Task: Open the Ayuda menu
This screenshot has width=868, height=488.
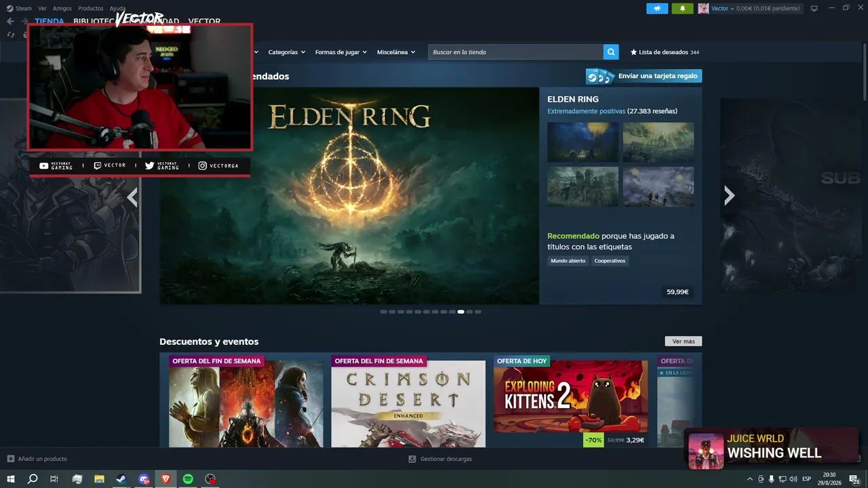Action: coord(118,8)
